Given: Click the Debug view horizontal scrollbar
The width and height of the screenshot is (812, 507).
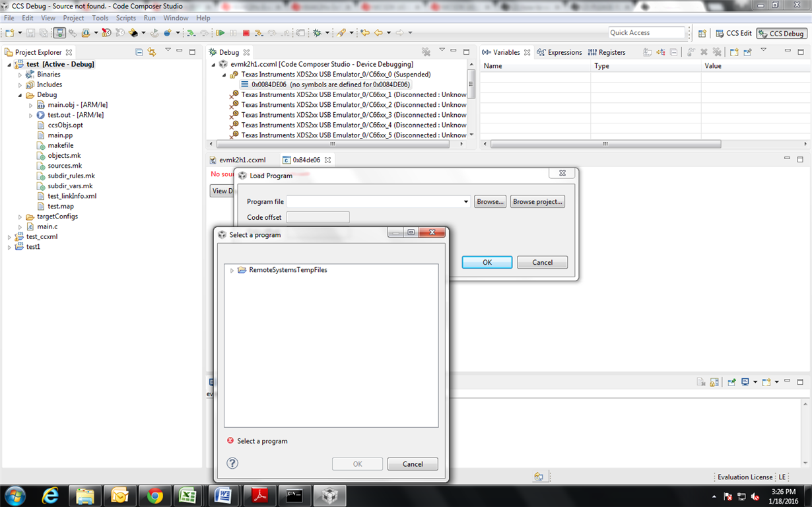Looking at the screenshot, I should click(332, 143).
